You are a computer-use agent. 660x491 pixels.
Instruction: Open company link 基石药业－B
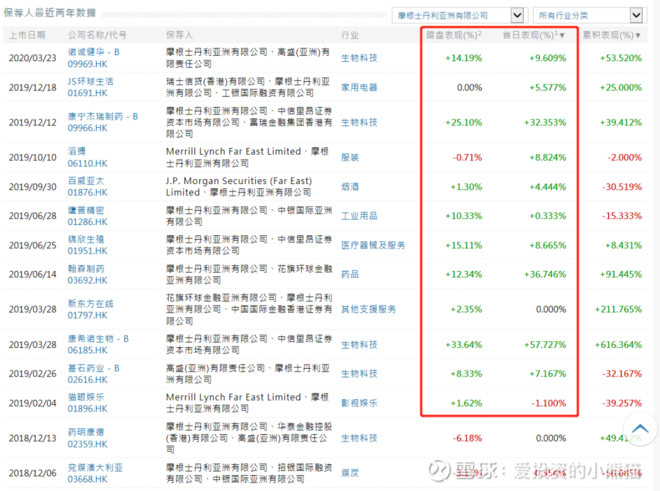[94, 368]
